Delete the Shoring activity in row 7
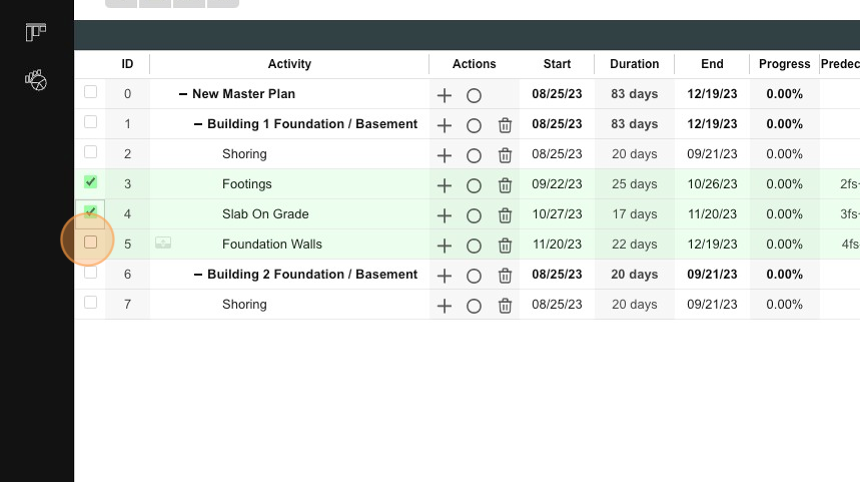This screenshot has height=482, width=860. 505,305
